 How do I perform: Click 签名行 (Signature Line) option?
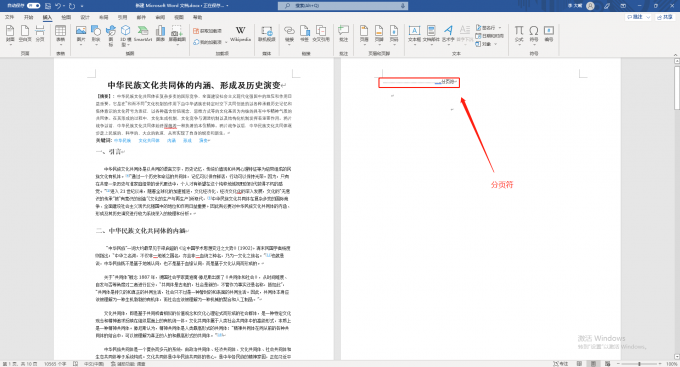tap(488, 27)
